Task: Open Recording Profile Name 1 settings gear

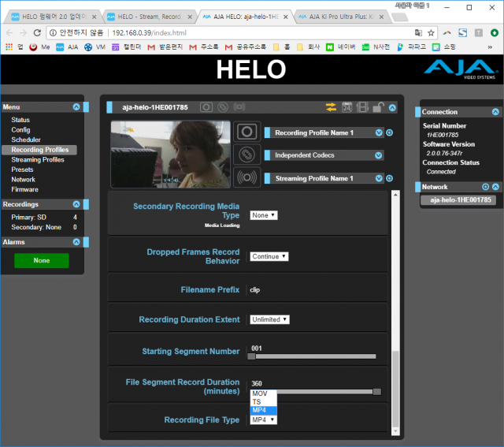Action: point(389,132)
